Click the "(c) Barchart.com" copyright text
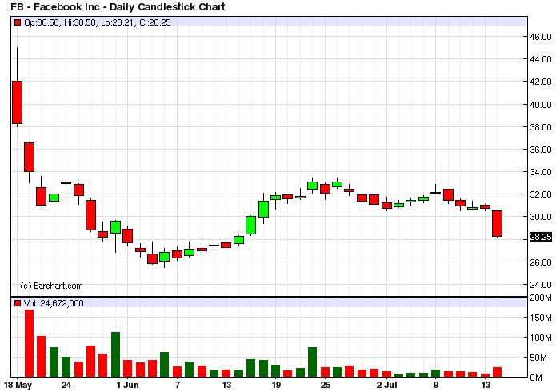 pyautogui.click(x=51, y=286)
